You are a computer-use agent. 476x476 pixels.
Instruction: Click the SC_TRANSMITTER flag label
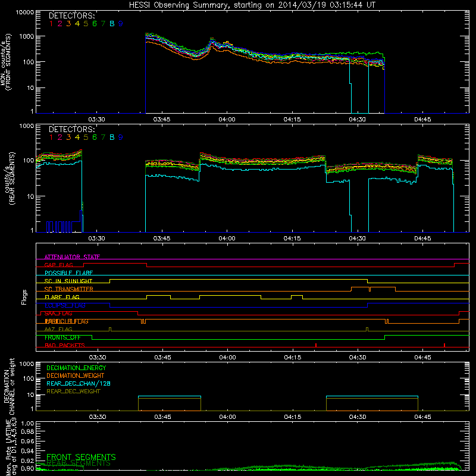(x=69, y=289)
